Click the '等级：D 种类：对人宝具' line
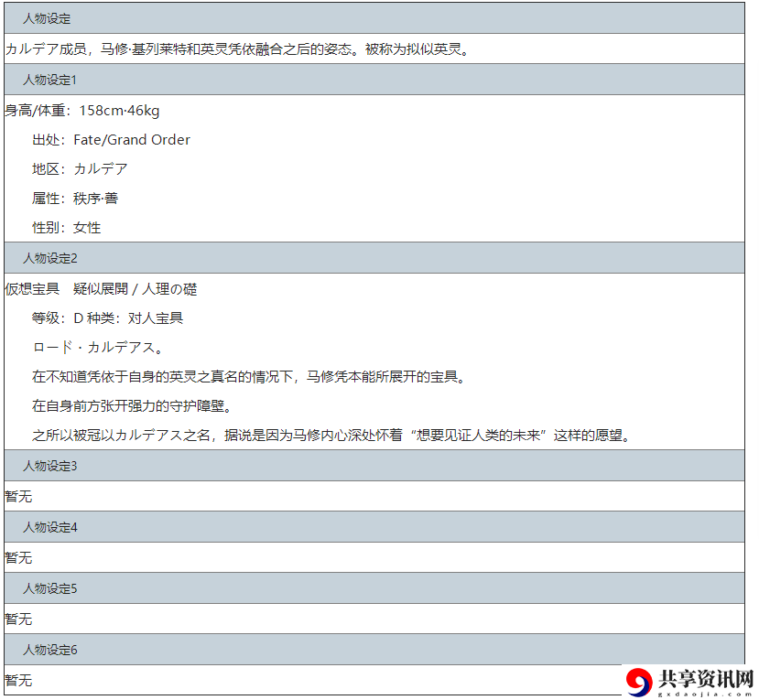The image size is (759, 700). click(x=107, y=318)
